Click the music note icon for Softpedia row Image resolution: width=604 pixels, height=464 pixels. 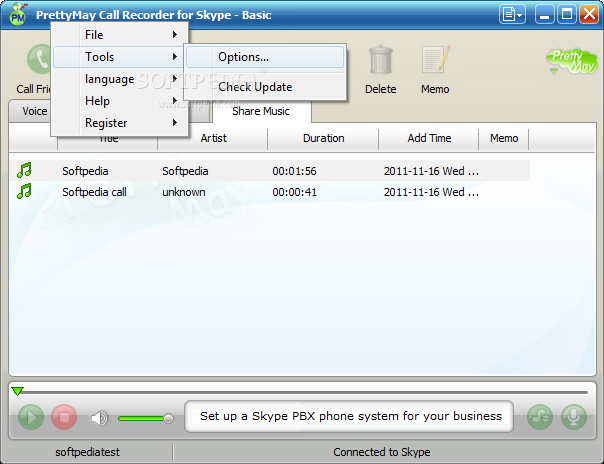coord(24,170)
